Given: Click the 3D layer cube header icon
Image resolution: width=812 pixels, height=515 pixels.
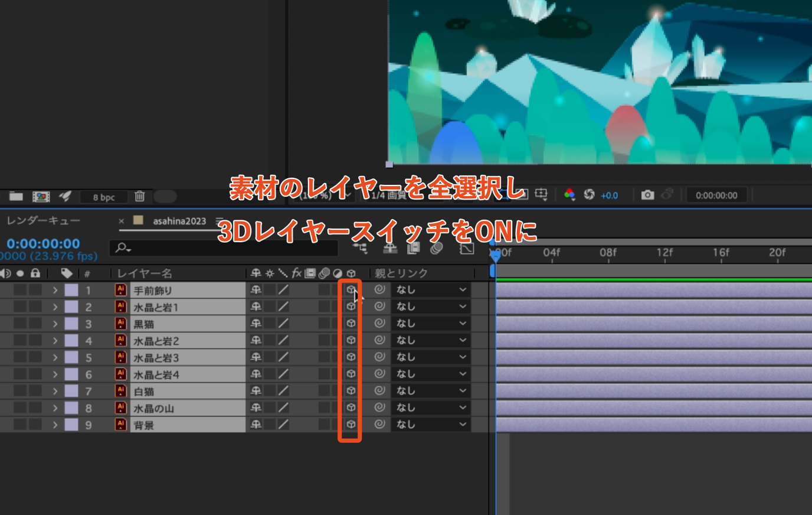Looking at the screenshot, I should pyautogui.click(x=351, y=273).
